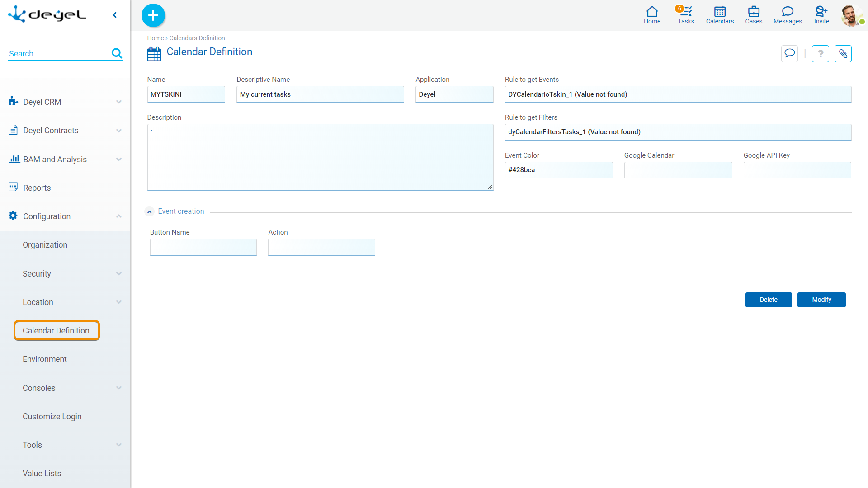Click the Calendar Definition sidebar icon

[56, 330]
